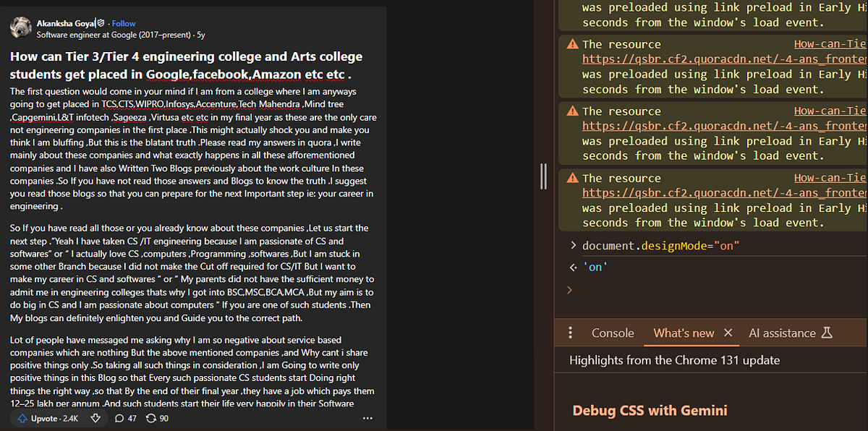Select the AI assistance tab

coord(781,333)
